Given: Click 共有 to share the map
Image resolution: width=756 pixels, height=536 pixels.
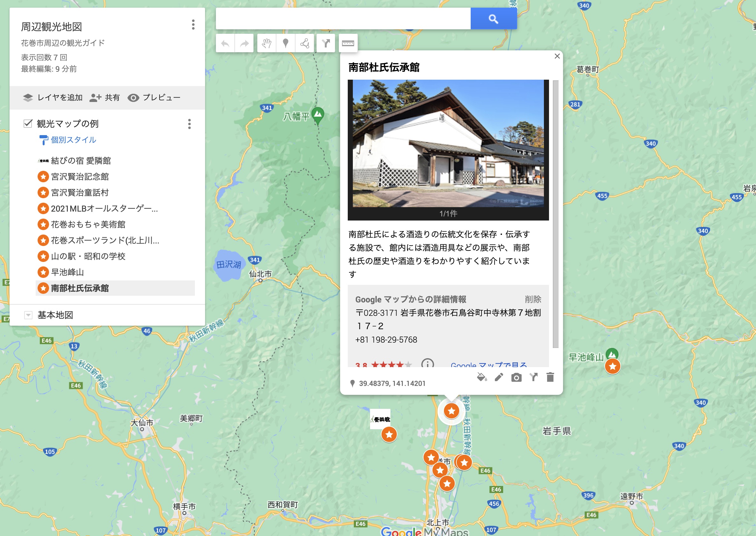Looking at the screenshot, I should click(104, 98).
